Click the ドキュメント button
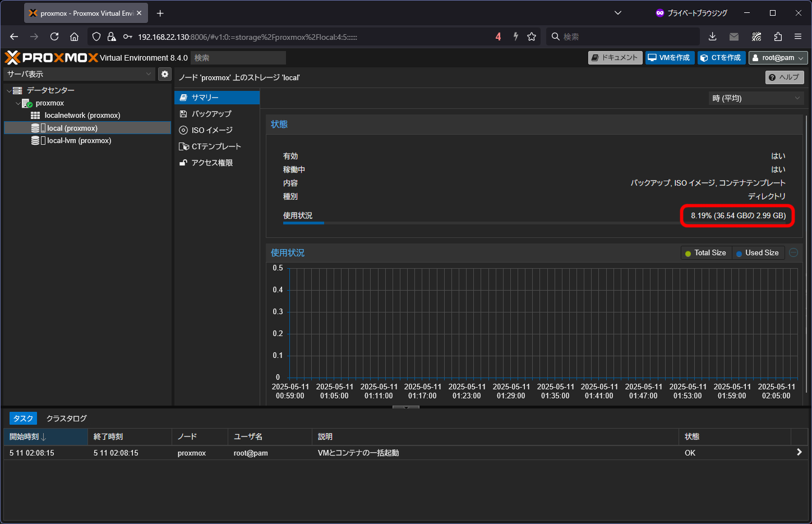The width and height of the screenshot is (812, 524). (615, 58)
